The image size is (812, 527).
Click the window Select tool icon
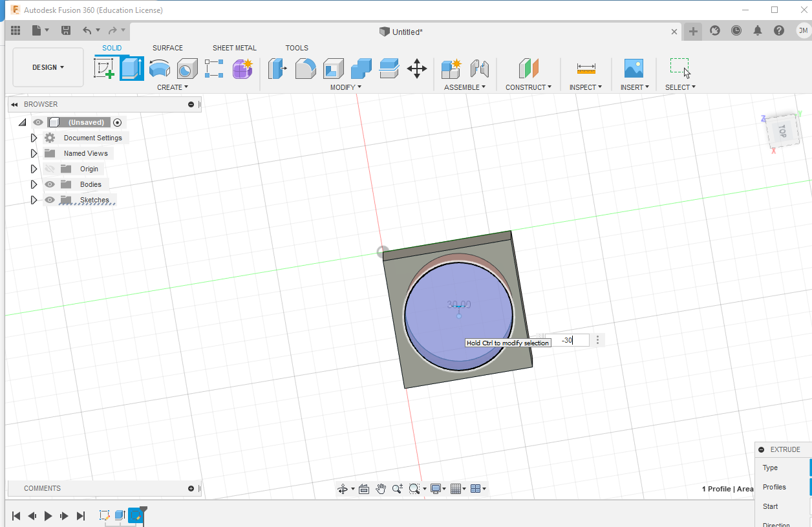(x=680, y=68)
